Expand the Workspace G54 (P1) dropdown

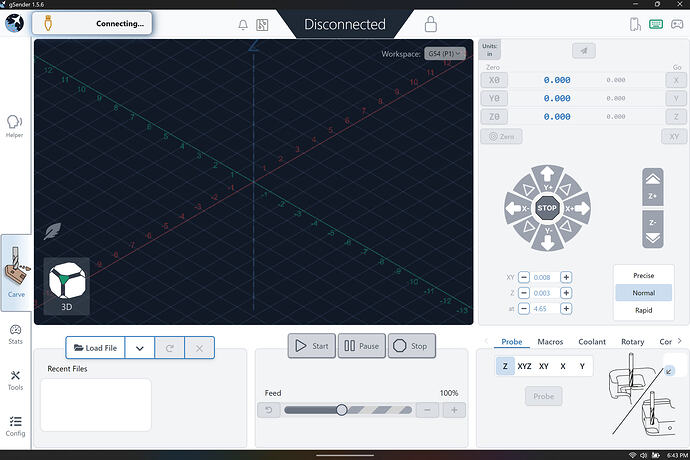[x=445, y=53]
